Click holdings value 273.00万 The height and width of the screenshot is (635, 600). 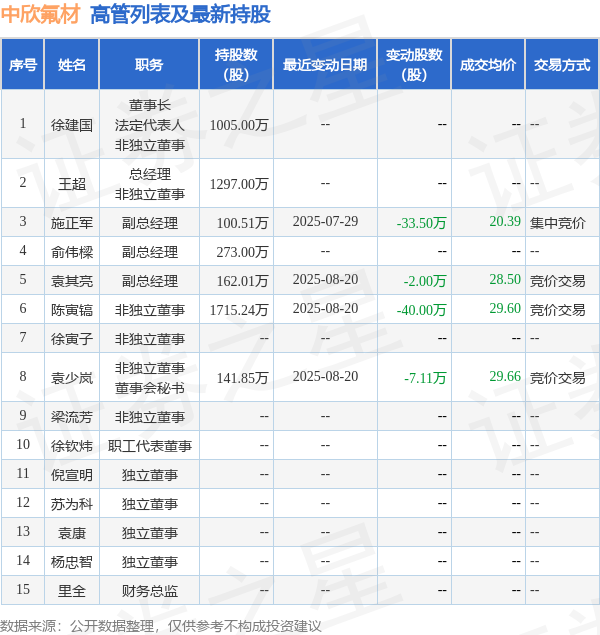[x=243, y=252]
